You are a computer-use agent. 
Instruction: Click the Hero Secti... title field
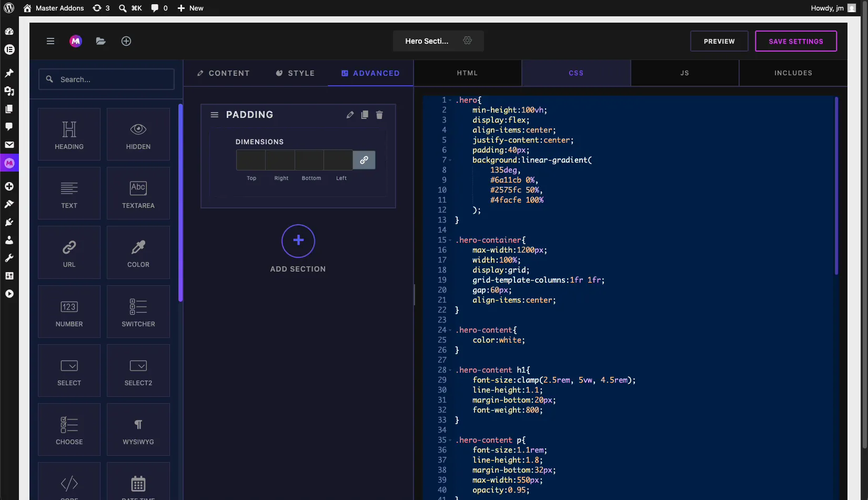pos(427,41)
